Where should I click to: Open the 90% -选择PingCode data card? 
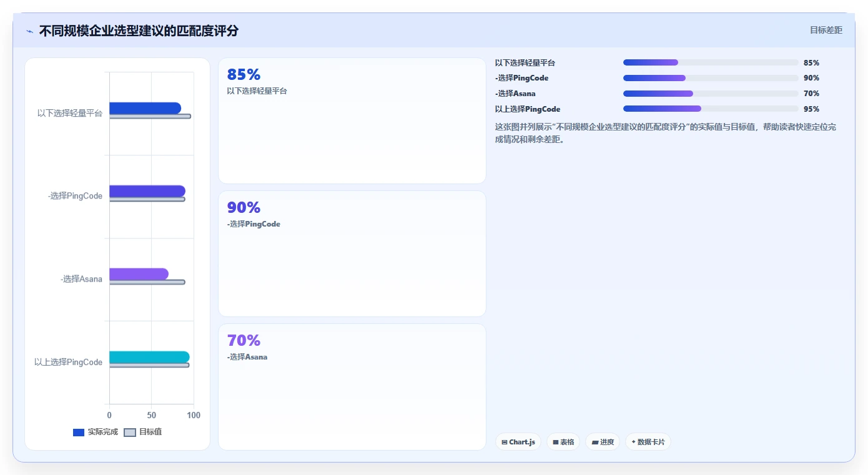352,254
